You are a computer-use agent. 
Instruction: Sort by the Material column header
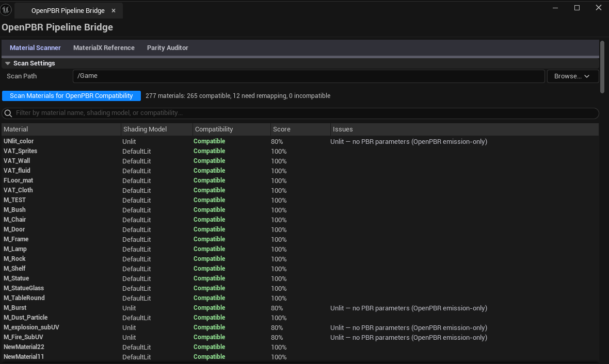click(x=61, y=129)
